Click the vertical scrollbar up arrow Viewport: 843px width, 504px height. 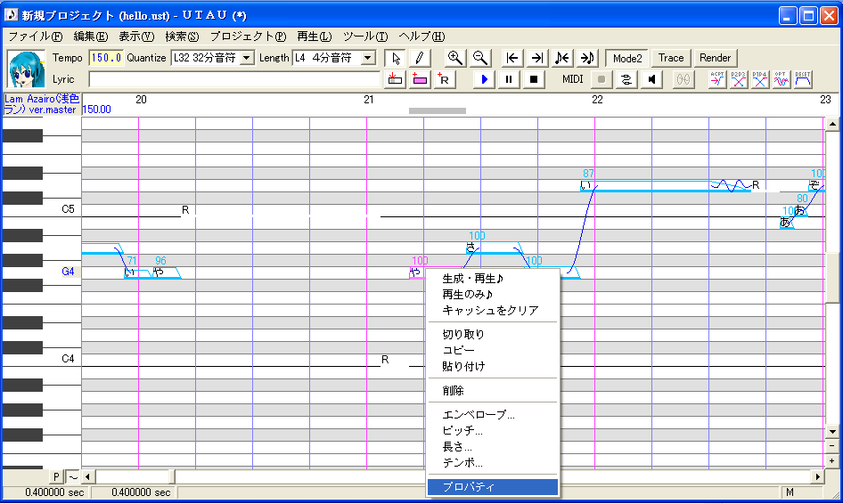[x=832, y=124]
